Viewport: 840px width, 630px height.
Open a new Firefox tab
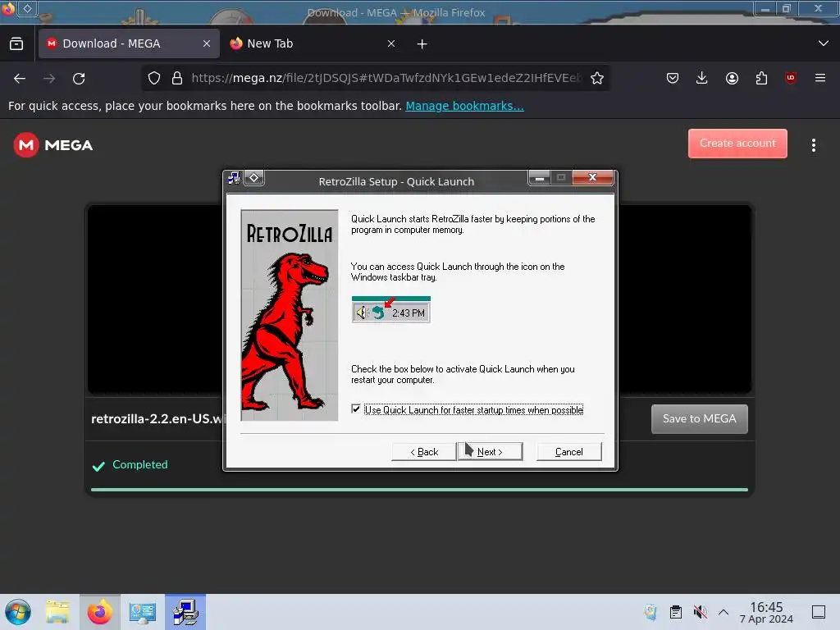tap(422, 44)
